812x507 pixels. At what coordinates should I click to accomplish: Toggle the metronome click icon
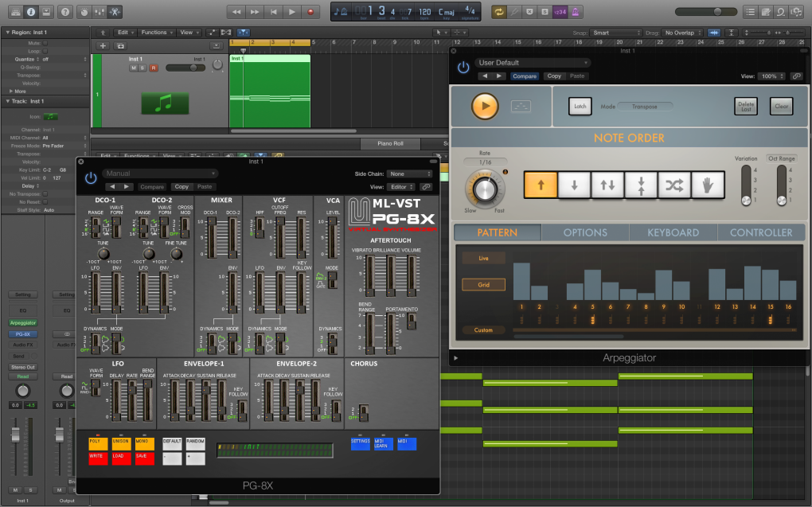pos(575,11)
